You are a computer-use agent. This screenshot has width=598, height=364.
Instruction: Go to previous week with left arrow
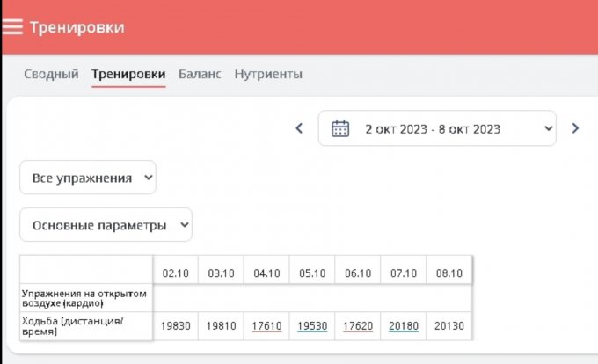299,128
